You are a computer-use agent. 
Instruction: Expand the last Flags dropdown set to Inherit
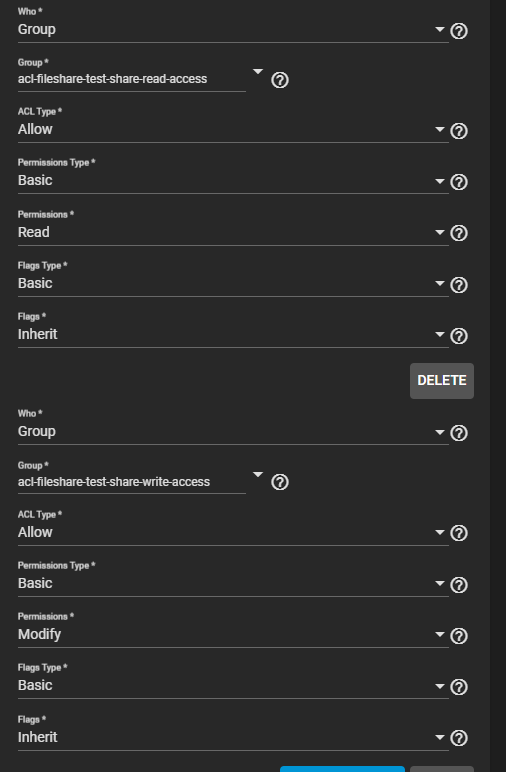coord(233,737)
